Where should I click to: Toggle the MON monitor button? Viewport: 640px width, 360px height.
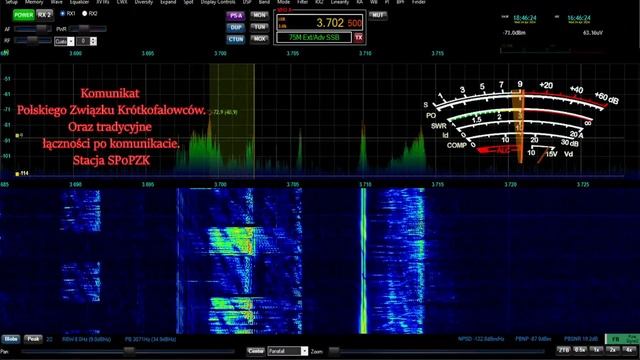click(259, 15)
